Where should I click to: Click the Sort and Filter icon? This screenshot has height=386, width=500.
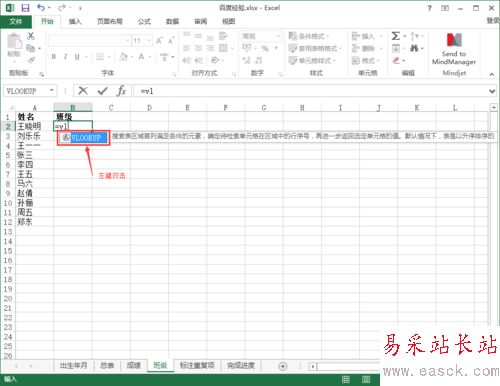click(414, 36)
